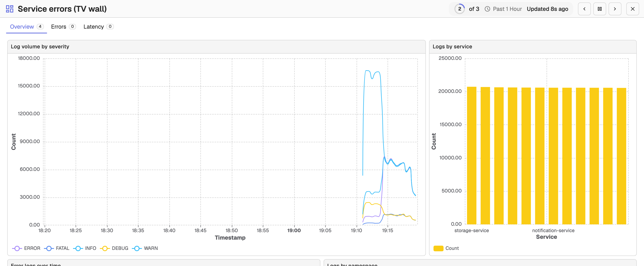644x266 pixels.
Task: Click the 'of 3' dashboard count text
Action: point(474,9)
